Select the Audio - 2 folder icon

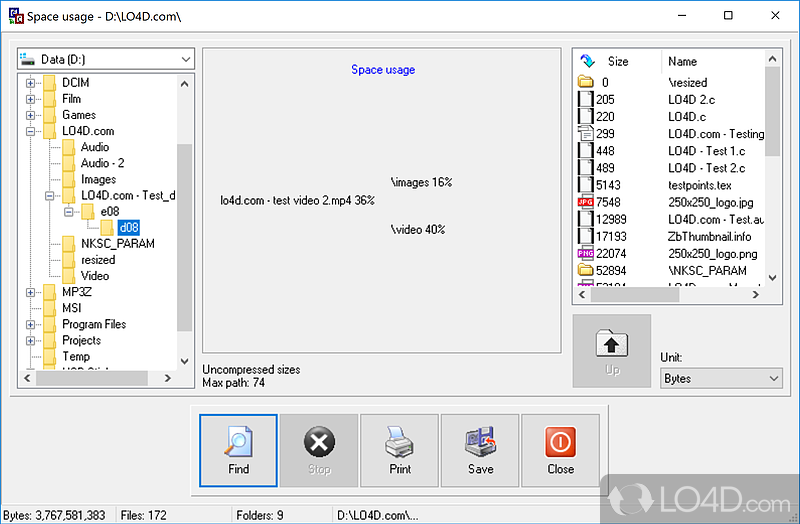pos(68,163)
